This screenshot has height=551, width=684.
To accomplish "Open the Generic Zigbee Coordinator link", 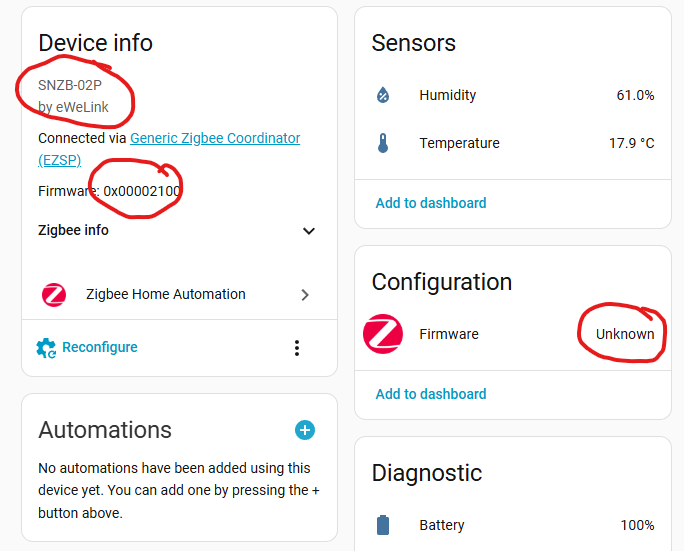I will click(x=214, y=138).
